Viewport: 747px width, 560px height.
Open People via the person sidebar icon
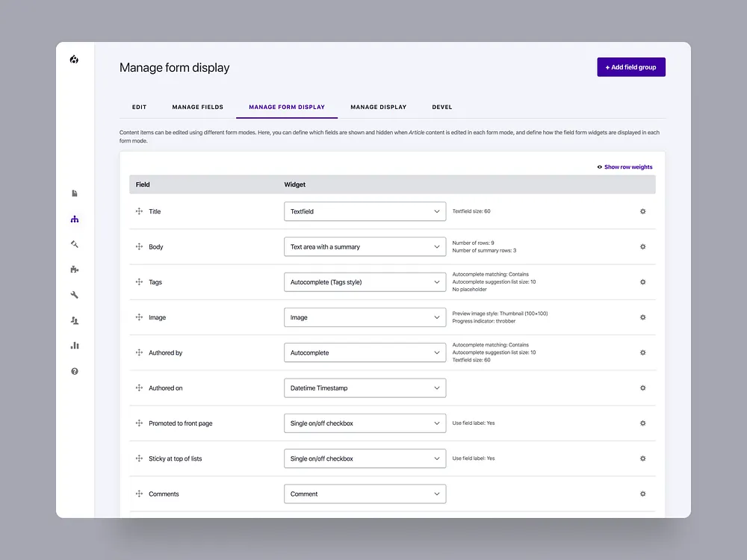coord(74,320)
